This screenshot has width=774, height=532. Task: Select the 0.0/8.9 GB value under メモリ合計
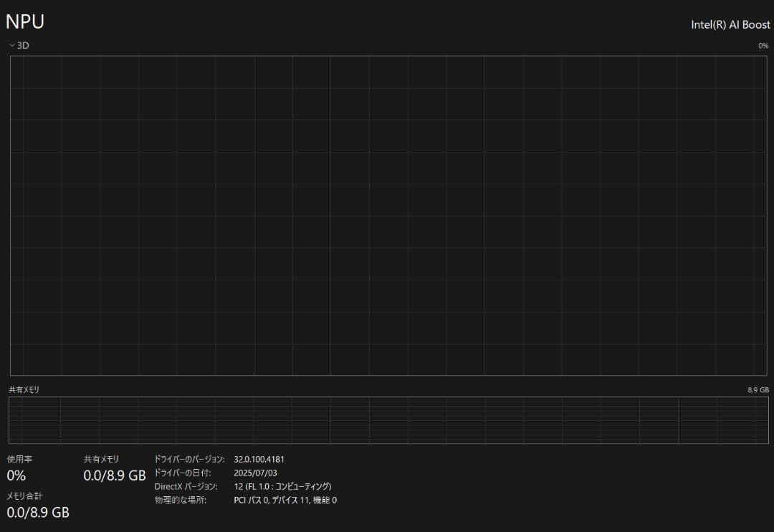point(38,512)
